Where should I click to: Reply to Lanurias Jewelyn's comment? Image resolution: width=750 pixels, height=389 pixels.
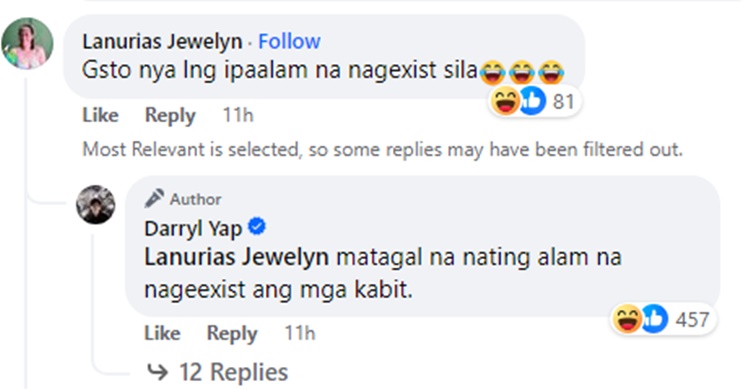point(170,115)
